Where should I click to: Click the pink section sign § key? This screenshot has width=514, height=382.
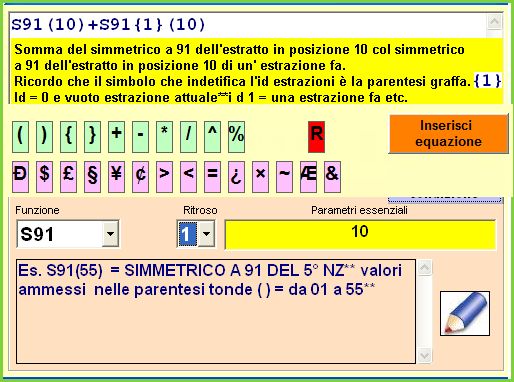pyautogui.click(x=92, y=177)
